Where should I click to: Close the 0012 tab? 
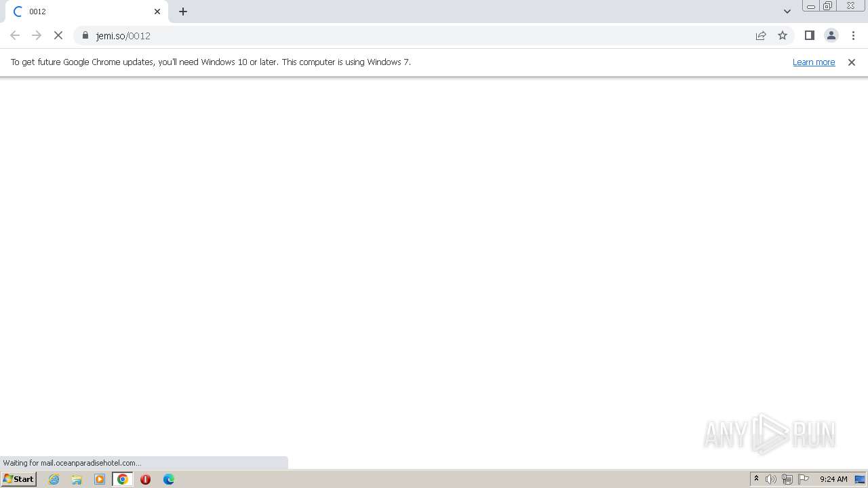point(157,12)
